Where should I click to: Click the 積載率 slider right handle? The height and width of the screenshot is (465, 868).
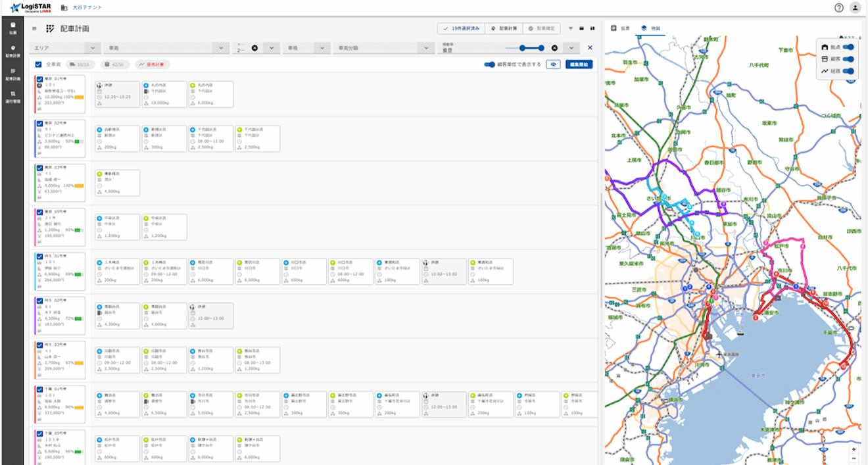[x=541, y=48]
